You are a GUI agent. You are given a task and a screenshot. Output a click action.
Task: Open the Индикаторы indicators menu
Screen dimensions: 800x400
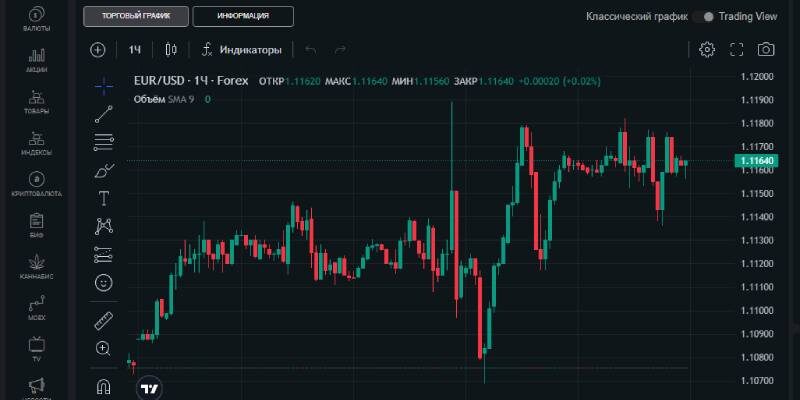(x=241, y=50)
